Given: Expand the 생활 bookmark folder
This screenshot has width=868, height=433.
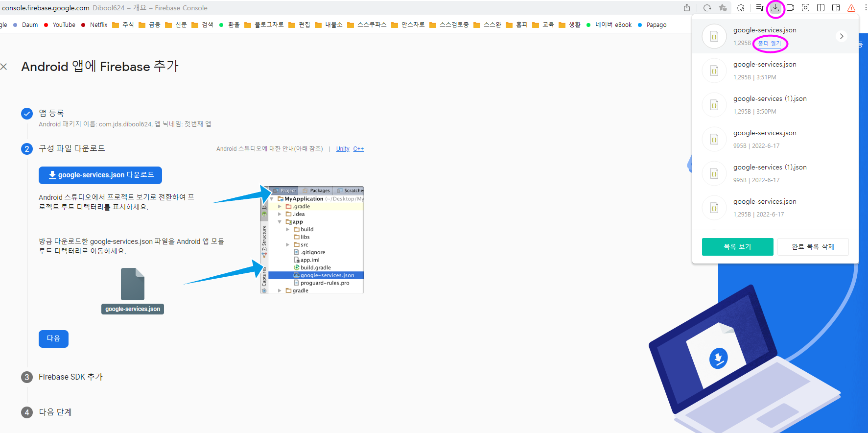Looking at the screenshot, I should click(569, 25).
